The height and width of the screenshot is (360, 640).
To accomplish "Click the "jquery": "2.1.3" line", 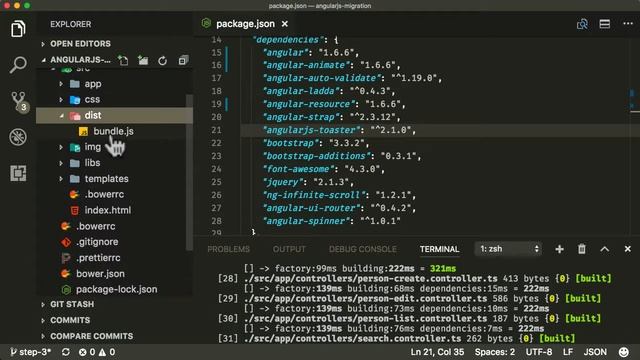I will tap(309, 182).
